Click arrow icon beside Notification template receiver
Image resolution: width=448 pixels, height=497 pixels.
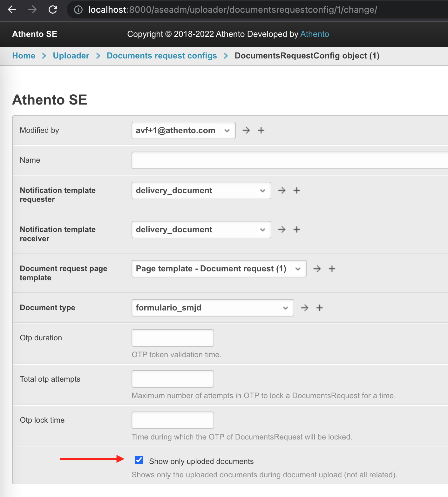coord(282,229)
